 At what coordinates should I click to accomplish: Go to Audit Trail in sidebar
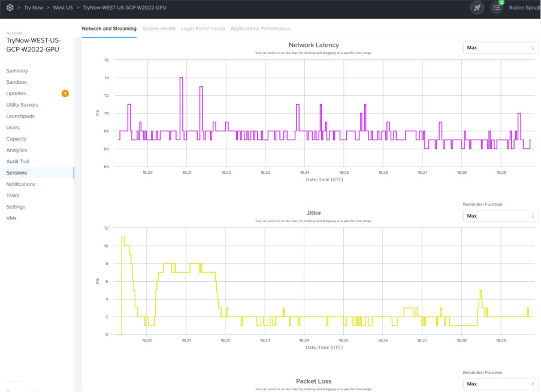click(x=17, y=161)
